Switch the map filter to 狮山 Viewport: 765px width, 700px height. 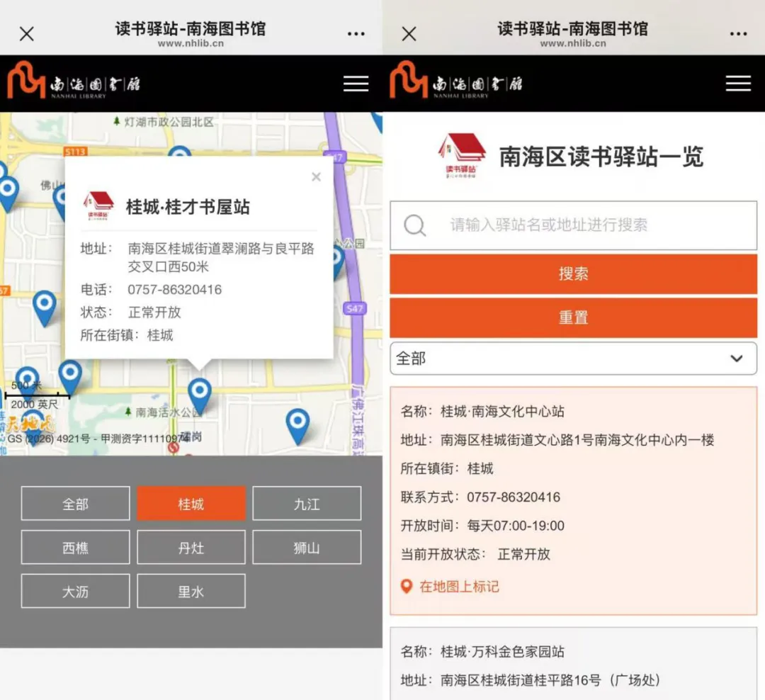(x=307, y=547)
